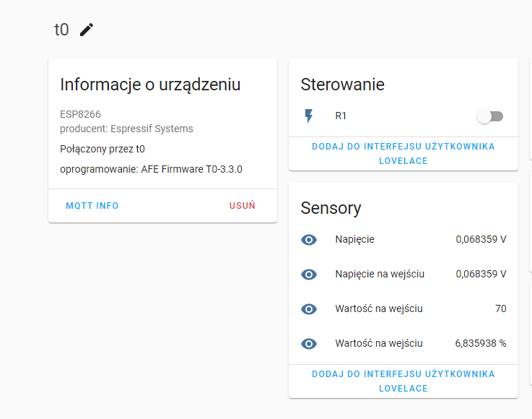The width and height of the screenshot is (532, 419).
Task: Open the R1 entity name in Sterowanie
Action: (341, 116)
